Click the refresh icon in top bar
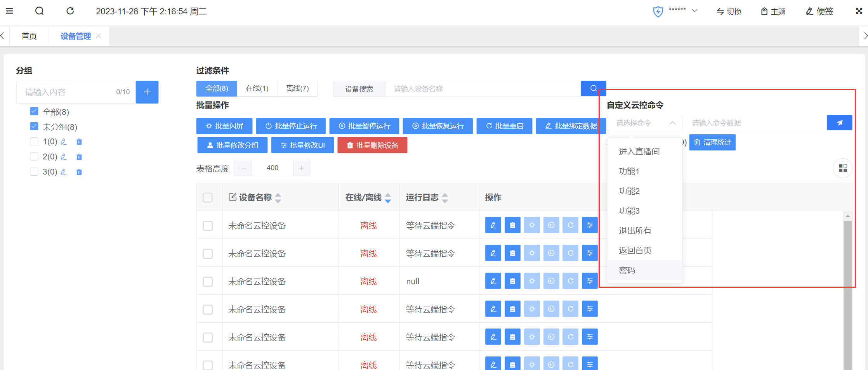The width and height of the screenshot is (868, 370). coord(70,11)
